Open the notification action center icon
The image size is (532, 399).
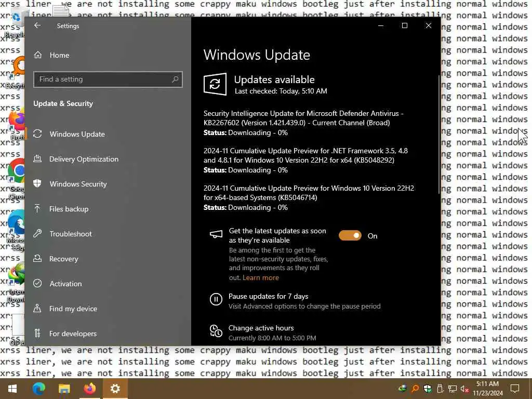(x=515, y=389)
